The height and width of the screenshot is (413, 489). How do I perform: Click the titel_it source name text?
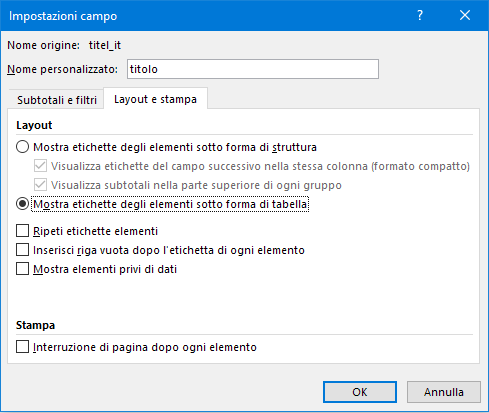click(105, 45)
